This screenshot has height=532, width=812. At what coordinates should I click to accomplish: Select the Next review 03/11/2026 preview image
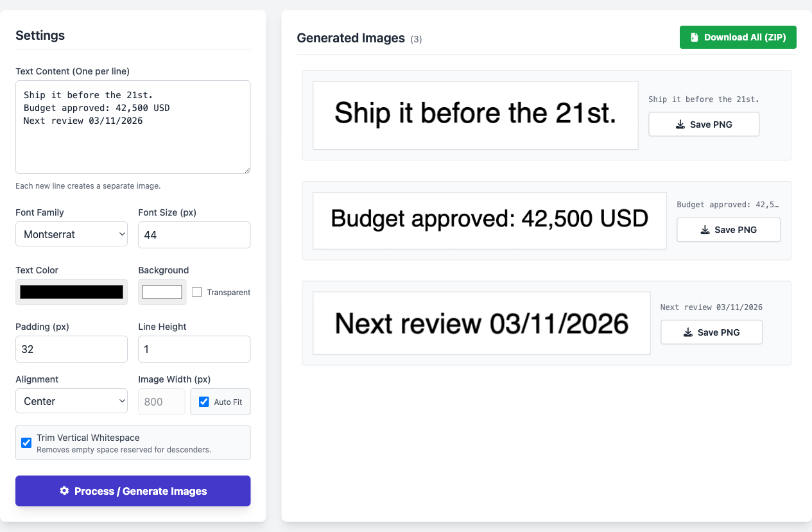click(481, 323)
